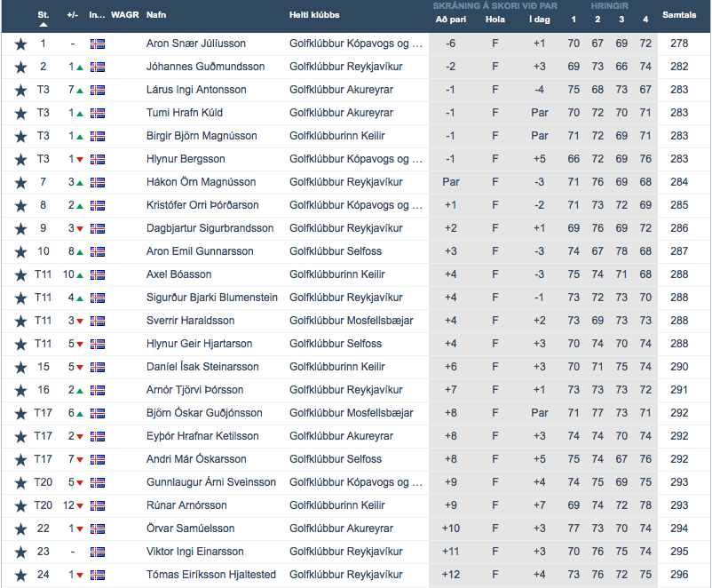This screenshot has height=588, width=712.
Task: Star Axel Bóasson as favorite
Action: point(20,275)
